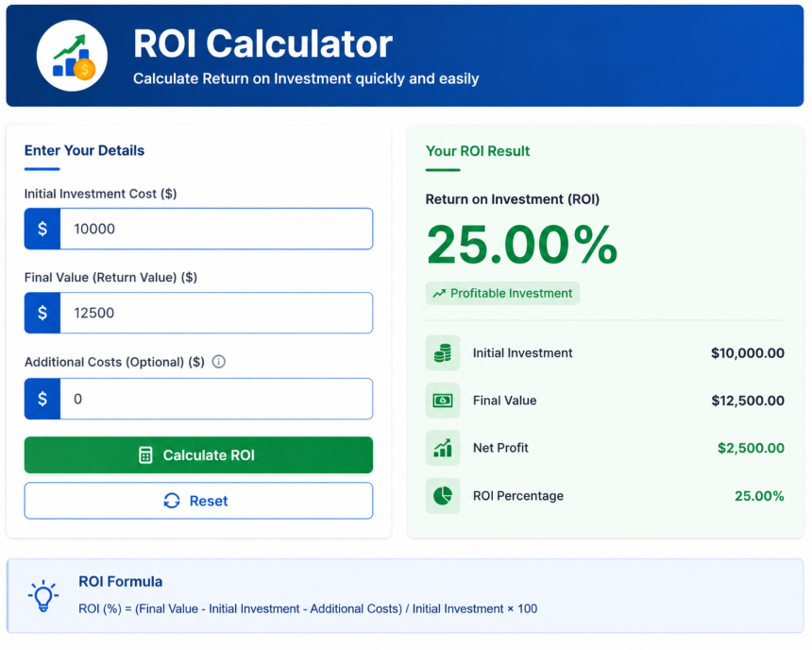Screen dimensions: 812x650
Task: Click the ROI Calculator title text
Action: click(263, 43)
